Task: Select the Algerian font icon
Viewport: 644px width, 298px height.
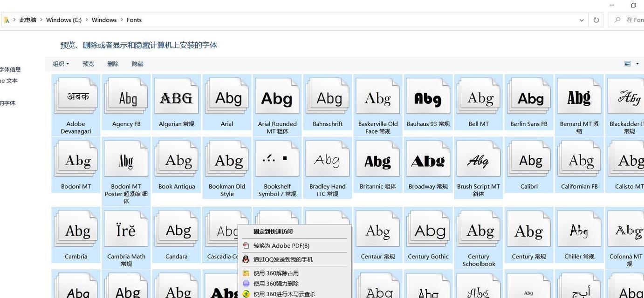Action: coord(177,96)
